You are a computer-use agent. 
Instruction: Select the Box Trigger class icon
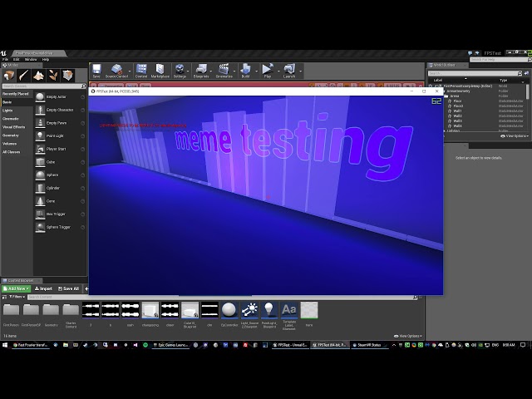point(40,214)
